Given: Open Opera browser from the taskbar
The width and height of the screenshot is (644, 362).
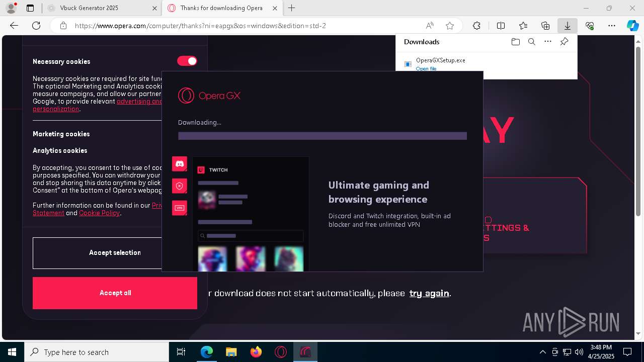Looking at the screenshot, I should (x=281, y=352).
